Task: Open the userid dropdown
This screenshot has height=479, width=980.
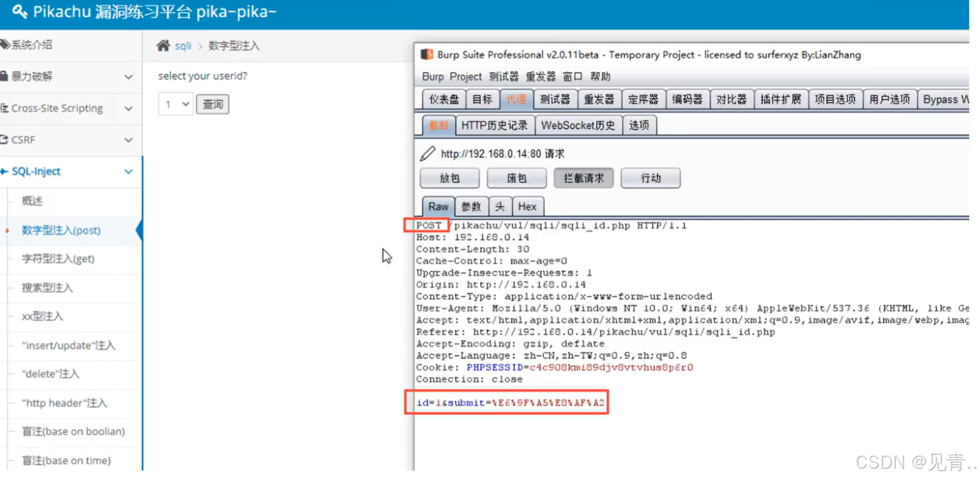Action: (x=176, y=104)
